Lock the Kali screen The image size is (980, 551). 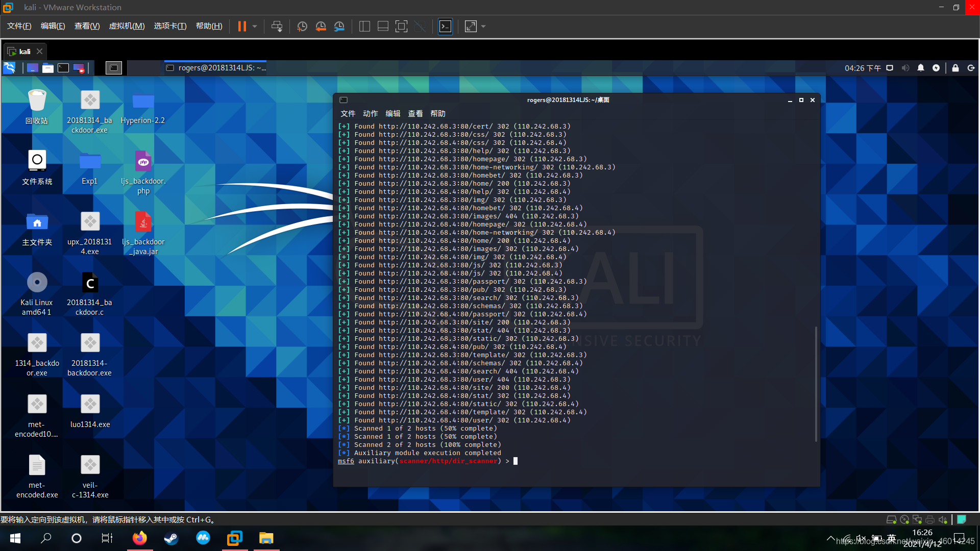click(955, 68)
